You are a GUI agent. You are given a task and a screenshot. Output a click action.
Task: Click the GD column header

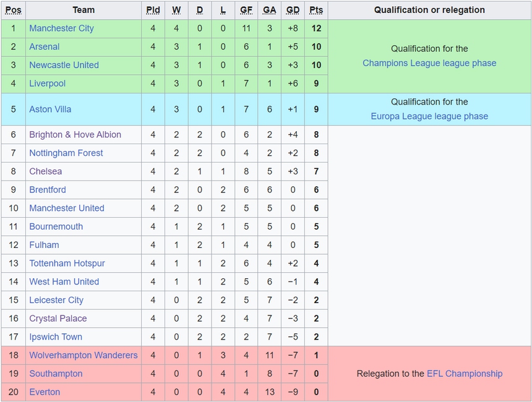pyautogui.click(x=293, y=10)
